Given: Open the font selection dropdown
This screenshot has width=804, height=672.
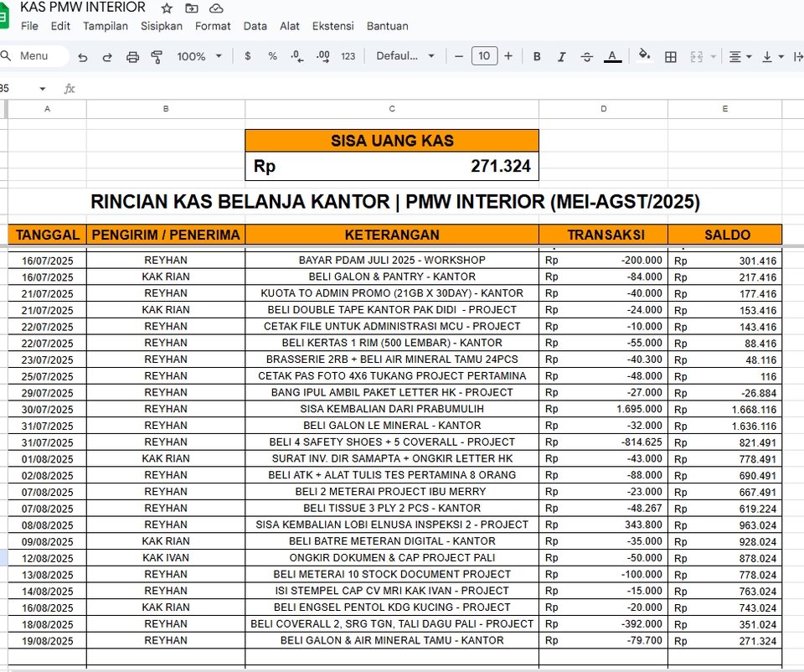Looking at the screenshot, I should tap(402, 56).
